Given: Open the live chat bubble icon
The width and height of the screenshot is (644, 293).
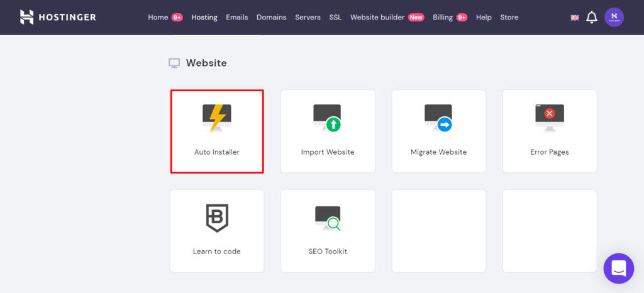Looking at the screenshot, I should (618, 268).
